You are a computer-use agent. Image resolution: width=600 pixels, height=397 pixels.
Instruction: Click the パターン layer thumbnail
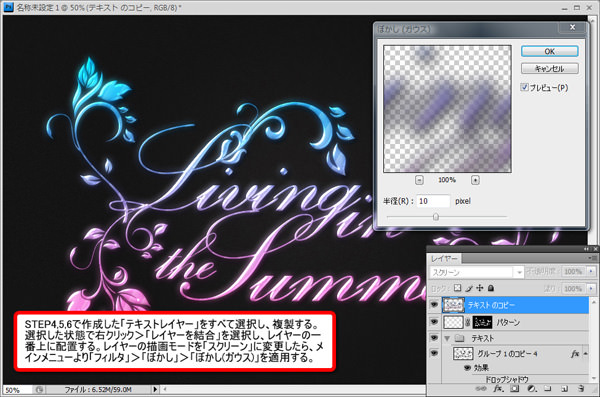453,322
